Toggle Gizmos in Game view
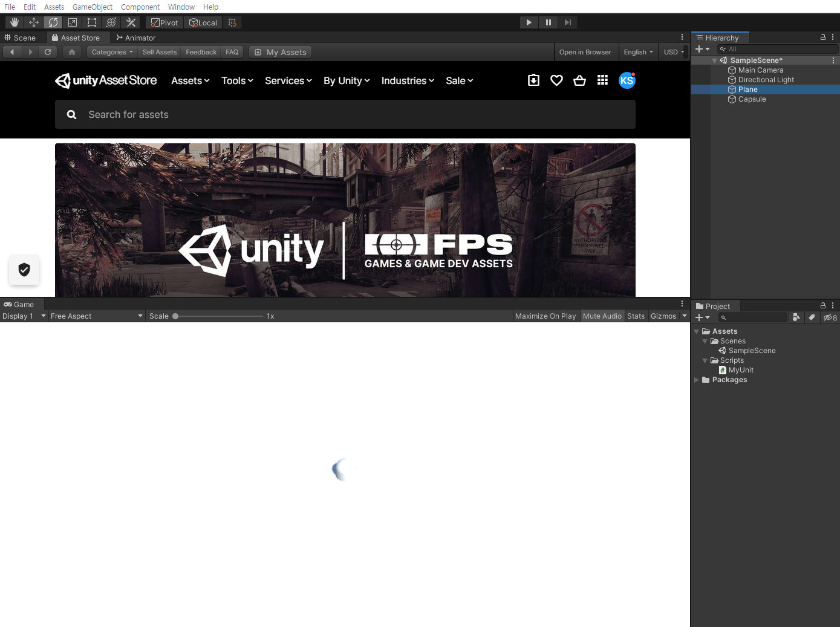The height and width of the screenshot is (627, 840). point(663,316)
